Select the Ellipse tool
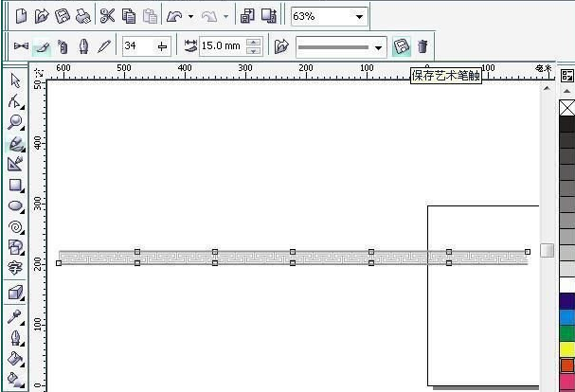Viewport: 575px width, 392px height. click(15, 206)
